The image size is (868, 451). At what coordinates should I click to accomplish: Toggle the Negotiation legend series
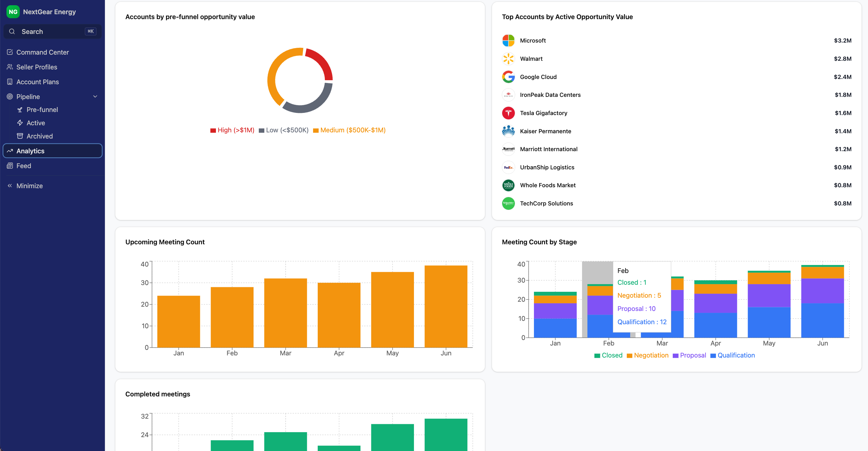point(647,355)
